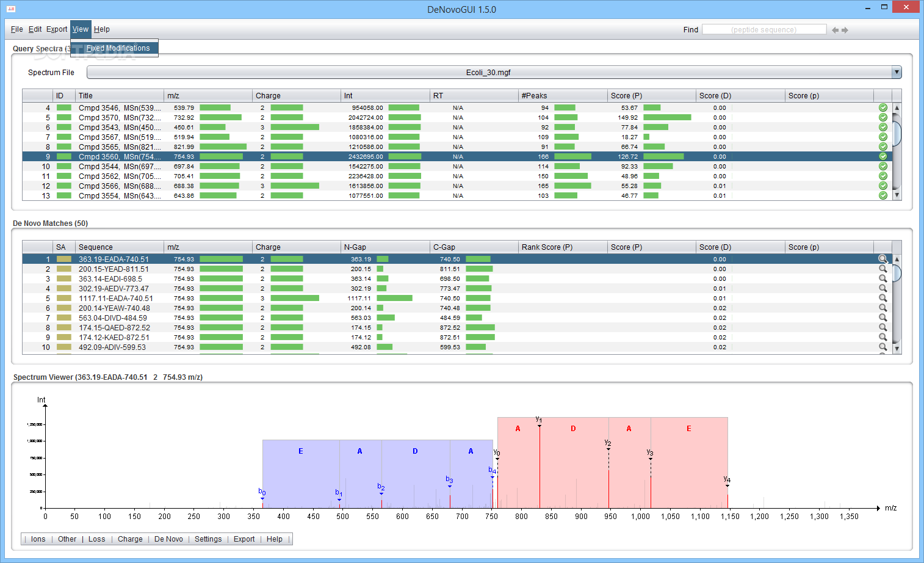Sort De Novo Matches by Sequence column
The width and height of the screenshot is (924, 563).
tap(120, 247)
